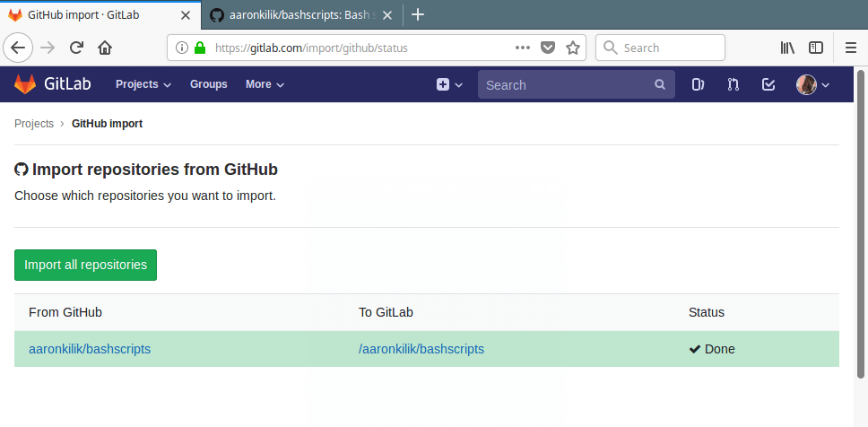
Task: Open the Issues icon in GitLab navbar
Action: pyautogui.click(x=699, y=84)
